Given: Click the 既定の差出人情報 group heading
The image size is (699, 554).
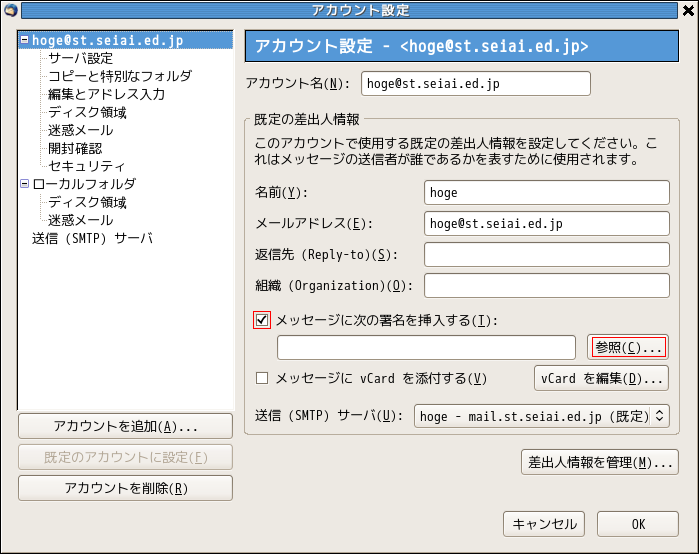Looking at the screenshot, I should click(x=306, y=119).
